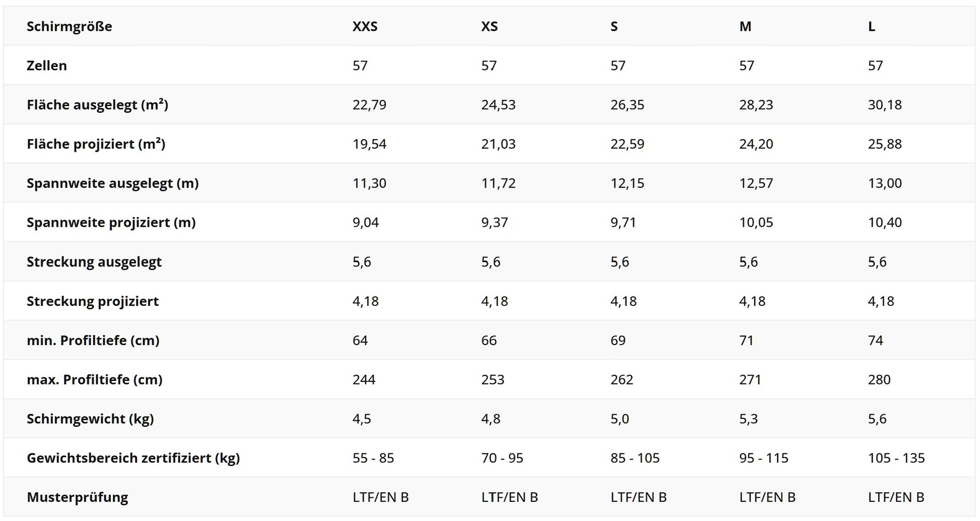Click the Musterprüfung row label
The height and width of the screenshot is (521, 980).
(78, 498)
